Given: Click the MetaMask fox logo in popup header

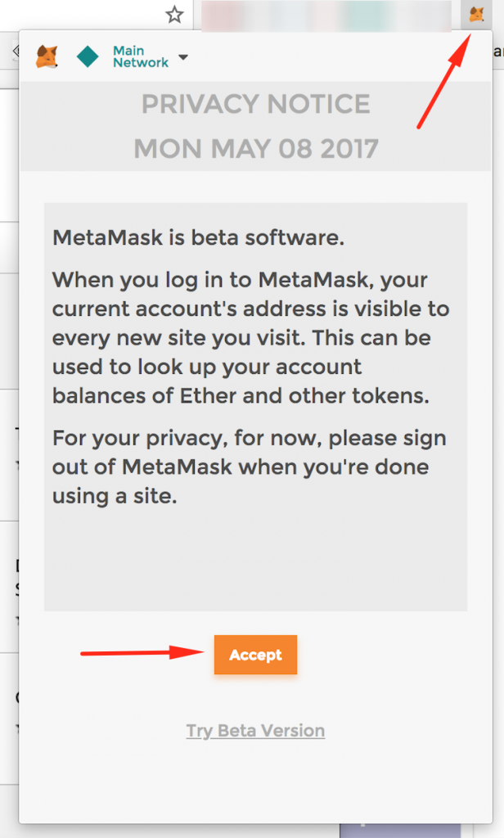Looking at the screenshot, I should click(47, 56).
